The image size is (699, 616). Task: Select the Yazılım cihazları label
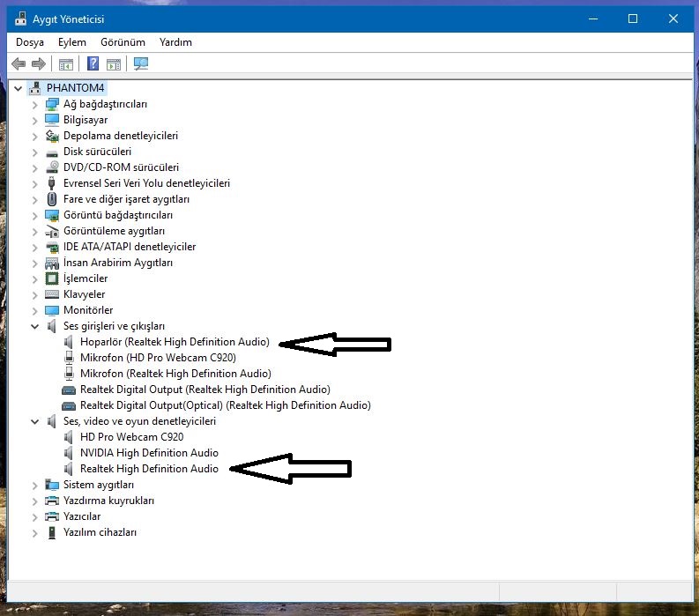click(100, 532)
